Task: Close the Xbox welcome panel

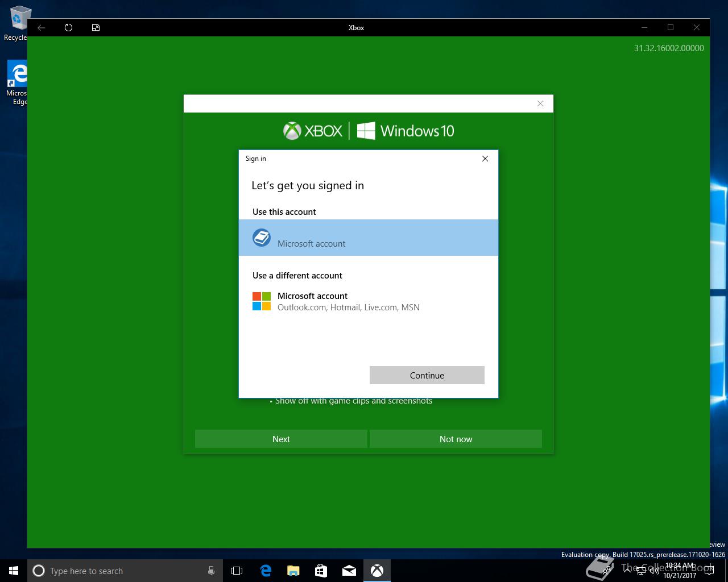Action: pos(540,103)
